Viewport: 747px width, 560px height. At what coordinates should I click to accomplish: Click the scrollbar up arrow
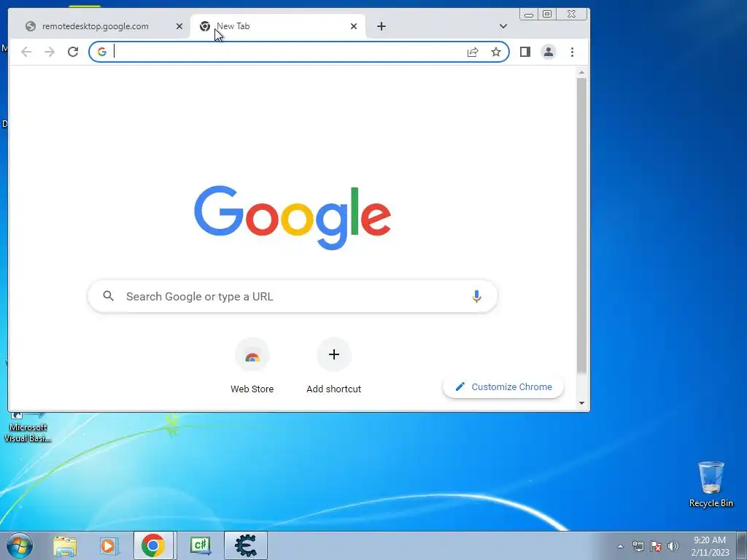click(581, 72)
